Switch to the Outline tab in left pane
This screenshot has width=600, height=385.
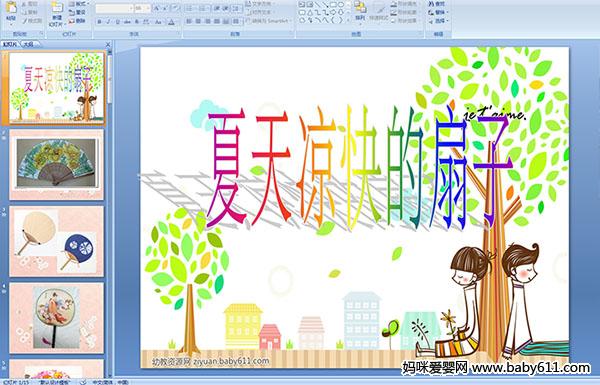29,44
